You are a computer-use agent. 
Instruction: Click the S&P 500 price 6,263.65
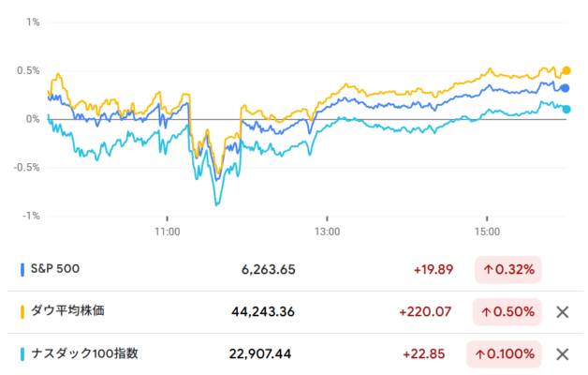[268, 269]
